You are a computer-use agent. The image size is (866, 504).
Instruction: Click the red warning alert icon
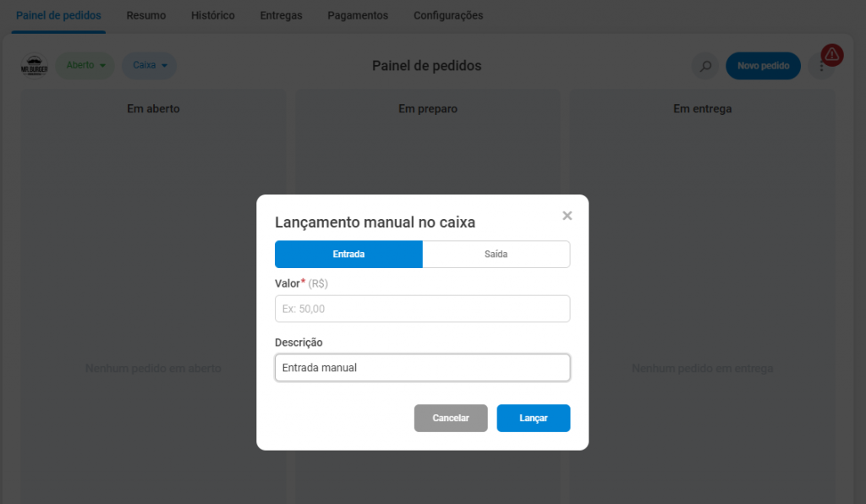pos(832,56)
